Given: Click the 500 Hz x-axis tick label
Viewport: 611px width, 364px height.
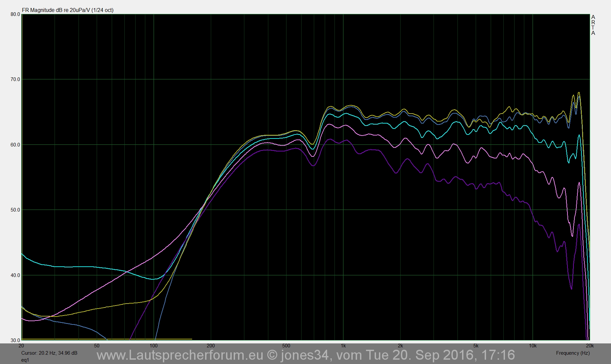Looking at the screenshot, I should click(286, 346).
